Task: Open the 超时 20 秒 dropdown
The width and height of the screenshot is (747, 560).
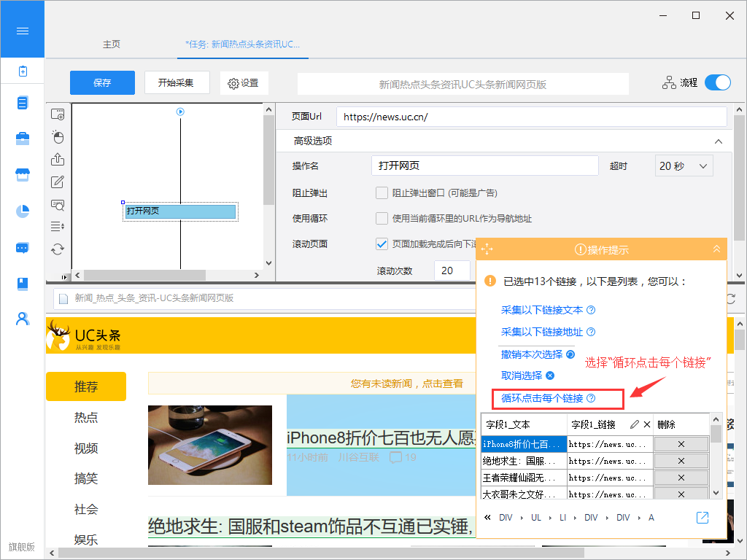Action: tap(684, 166)
